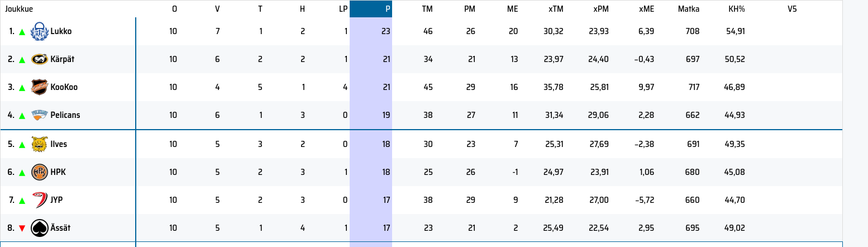Sort by the KH% column header
Image resolution: width=868 pixels, height=247 pixels.
pos(737,9)
